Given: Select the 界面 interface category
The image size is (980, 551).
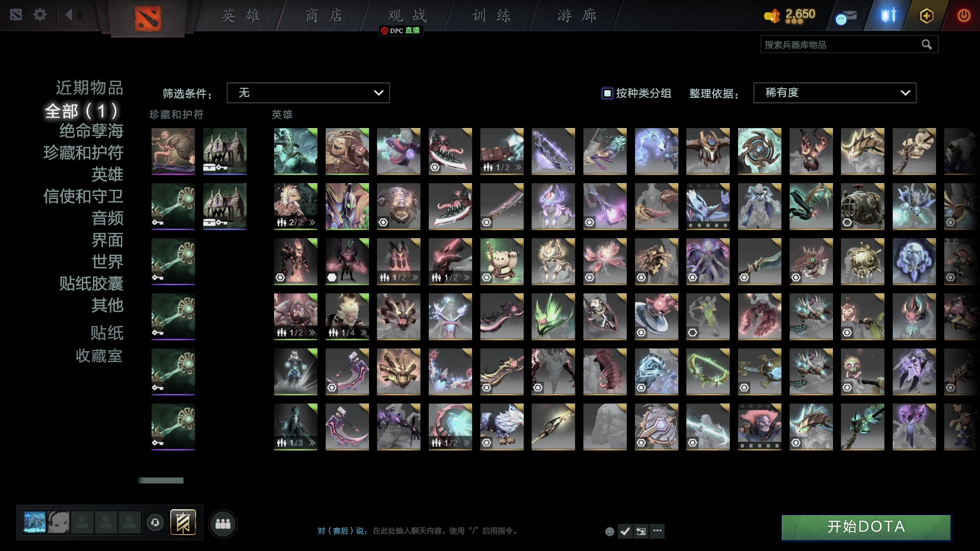Looking at the screenshot, I should [107, 240].
